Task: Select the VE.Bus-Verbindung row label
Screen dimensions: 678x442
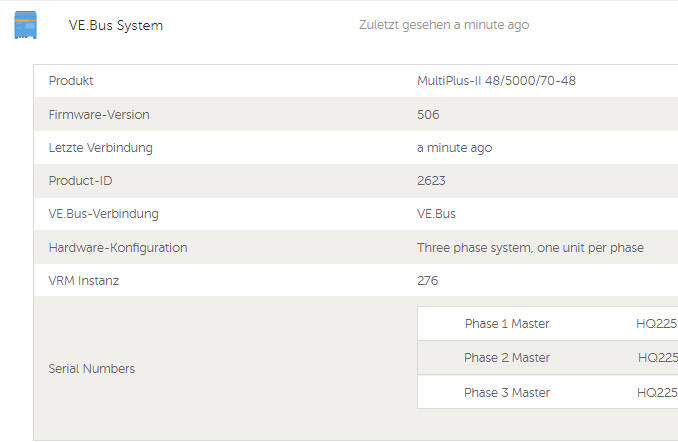Action: pyautogui.click(x=104, y=214)
